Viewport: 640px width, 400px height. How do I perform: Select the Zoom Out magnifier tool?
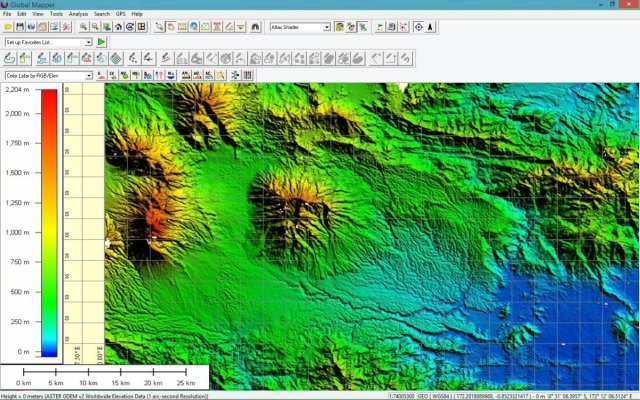(x=94, y=27)
